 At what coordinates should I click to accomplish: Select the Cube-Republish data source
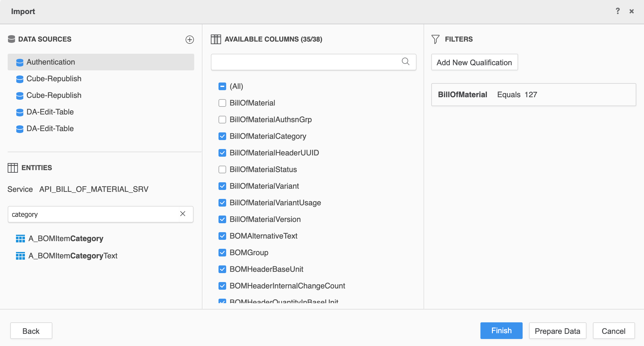click(54, 79)
